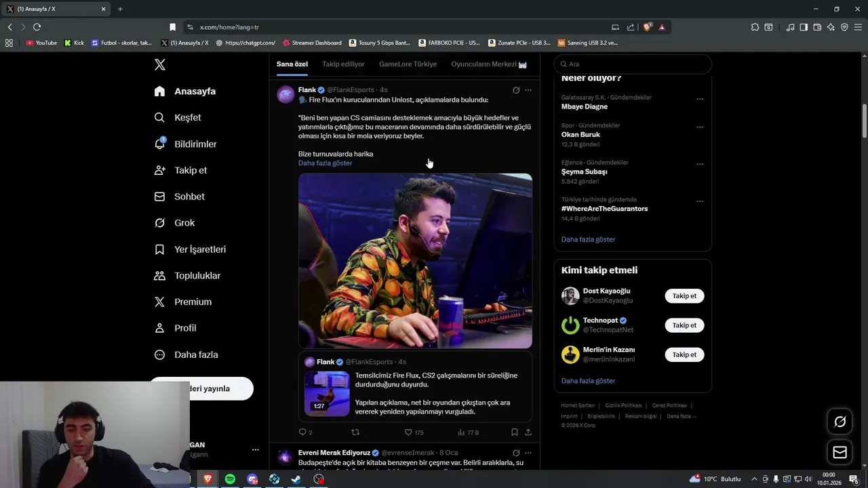Viewport: 868px width, 488px height.
Task: Open options for #WhereAreTheGuarantors trend
Action: 700,202
